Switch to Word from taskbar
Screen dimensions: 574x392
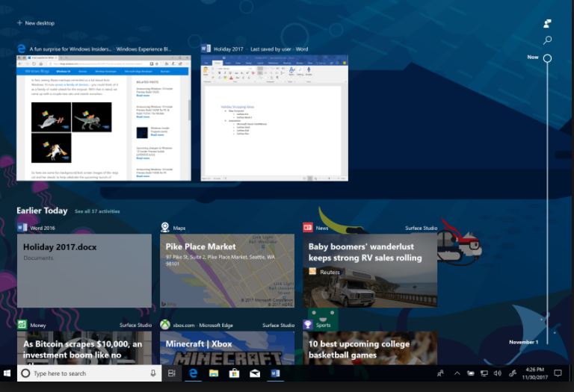275,373
